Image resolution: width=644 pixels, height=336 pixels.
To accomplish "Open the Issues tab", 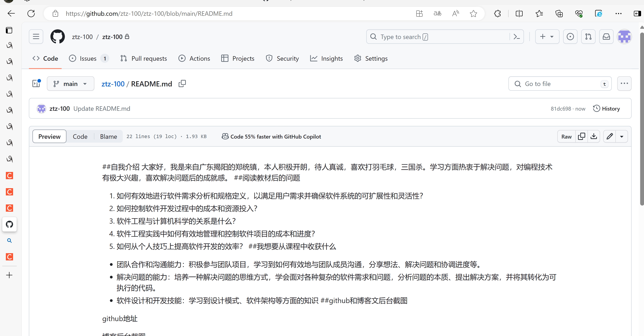I will coord(88,59).
